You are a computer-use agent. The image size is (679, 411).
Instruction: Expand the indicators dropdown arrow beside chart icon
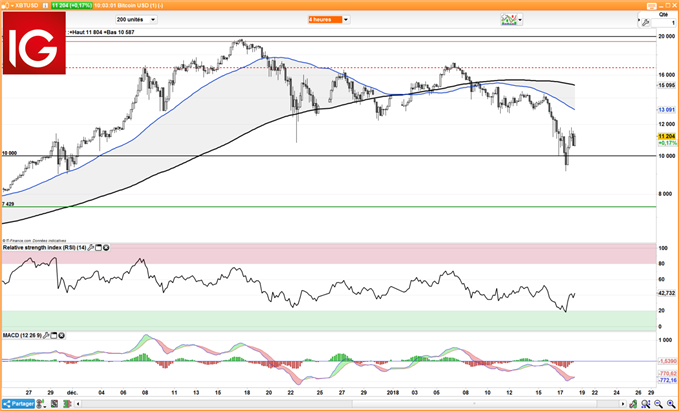tap(520, 20)
